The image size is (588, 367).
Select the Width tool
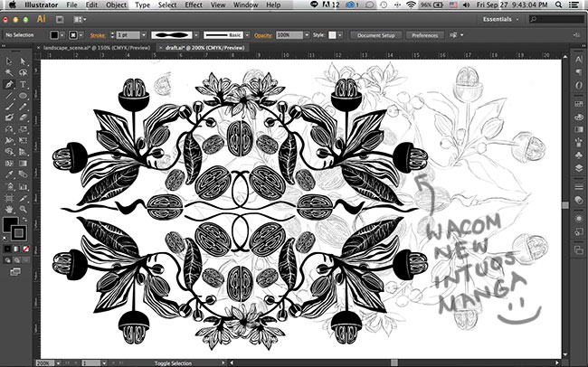9,141
